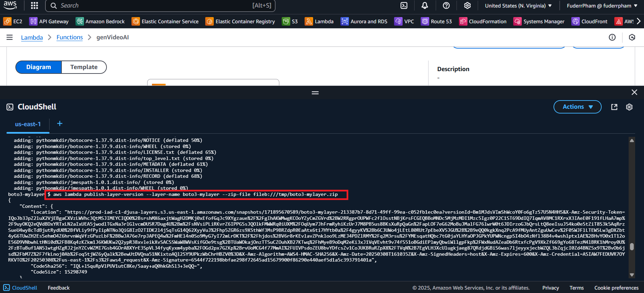Open the VPC shortcut

pyautogui.click(x=404, y=22)
